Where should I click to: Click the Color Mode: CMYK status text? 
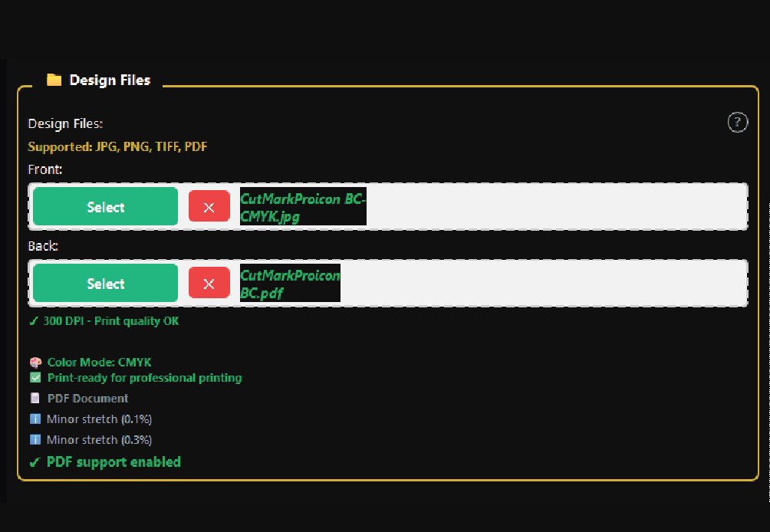click(x=99, y=363)
